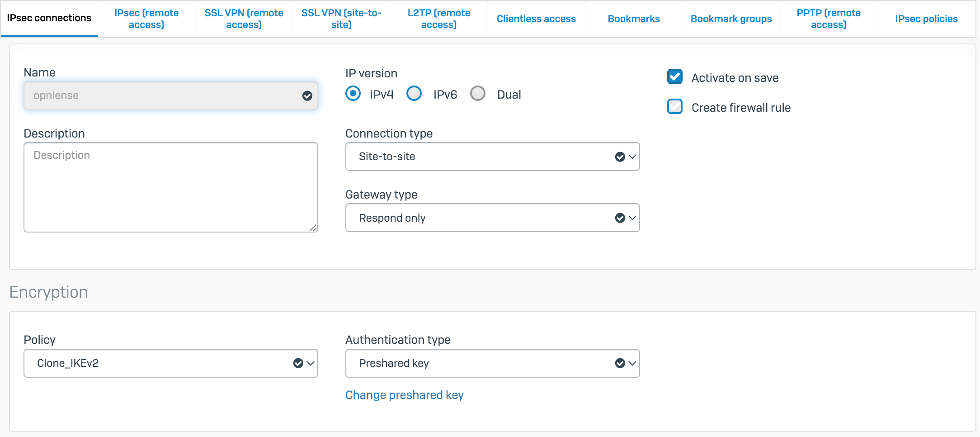
Task: Select the IPv6 radio button
Action: 414,94
